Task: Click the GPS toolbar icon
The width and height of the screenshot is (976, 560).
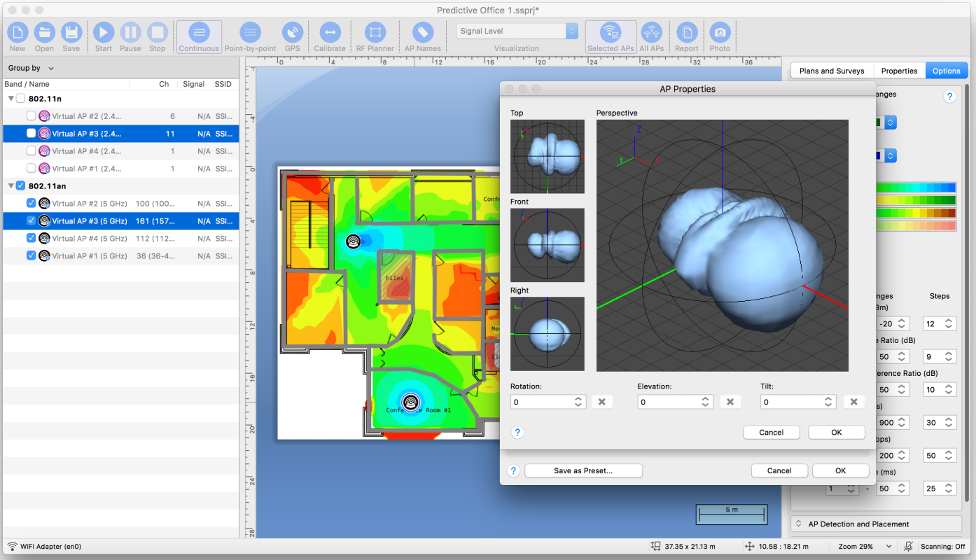Action: 292,31
